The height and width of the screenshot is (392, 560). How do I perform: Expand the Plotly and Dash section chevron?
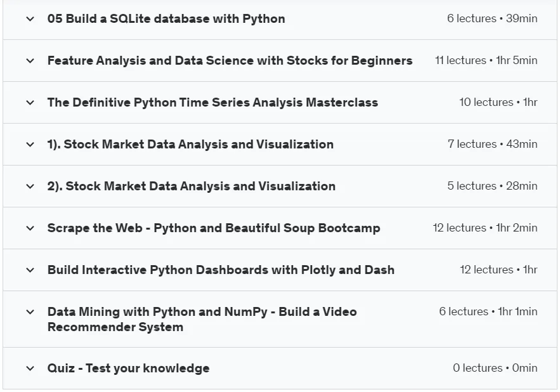click(x=30, y=270)
